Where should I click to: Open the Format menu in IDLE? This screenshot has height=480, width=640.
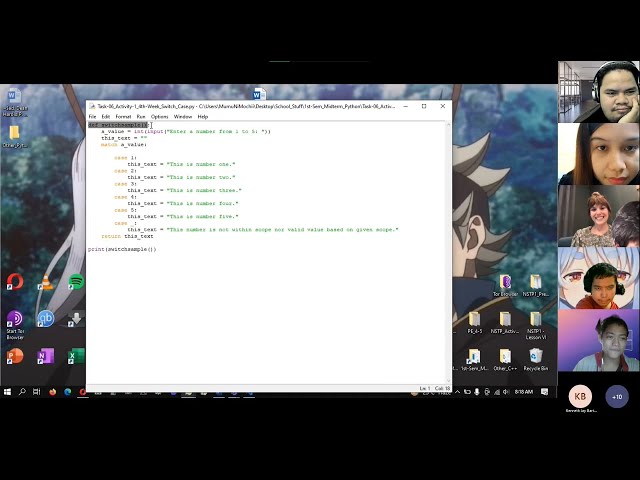tap(123, 117)
